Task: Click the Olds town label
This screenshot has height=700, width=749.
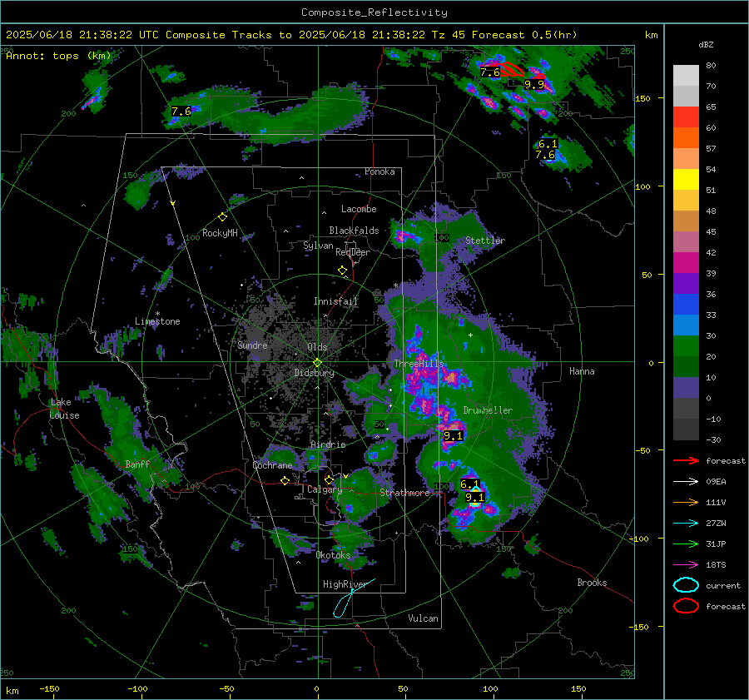Action: click(x=317, y=347)
